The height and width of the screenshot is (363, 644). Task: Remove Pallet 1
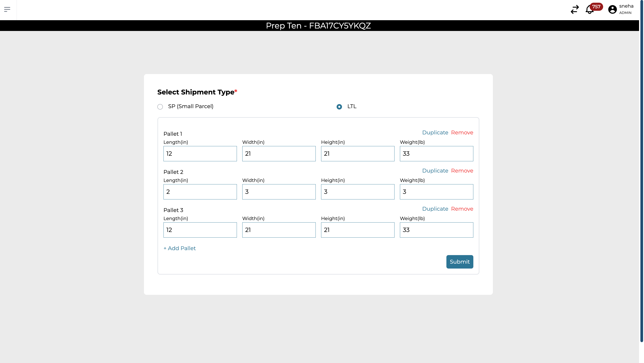pyautogui.click(x=462, y=132)
